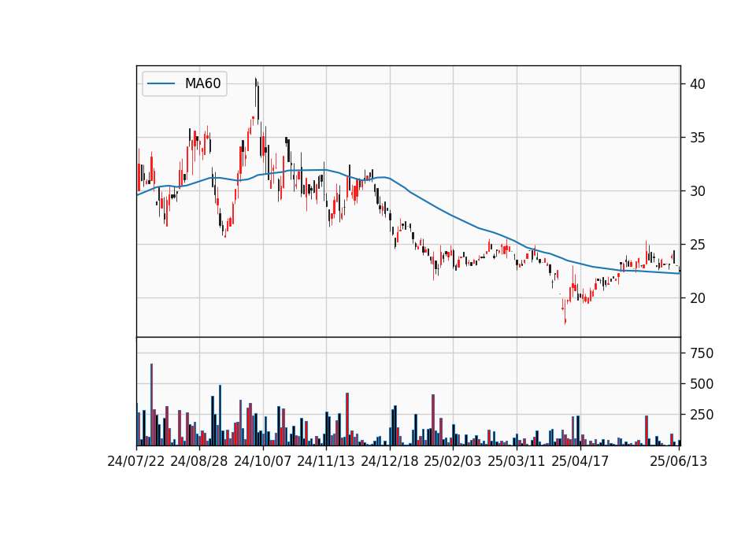This screenshot has width=756, height=543.
Task: Click the 35 price axis label
Action: pos(697,138)
